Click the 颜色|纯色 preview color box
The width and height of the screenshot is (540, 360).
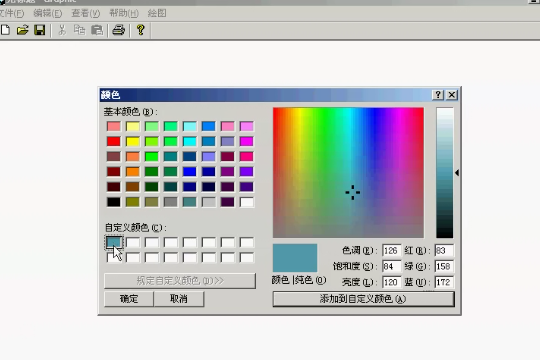(295, 258)
